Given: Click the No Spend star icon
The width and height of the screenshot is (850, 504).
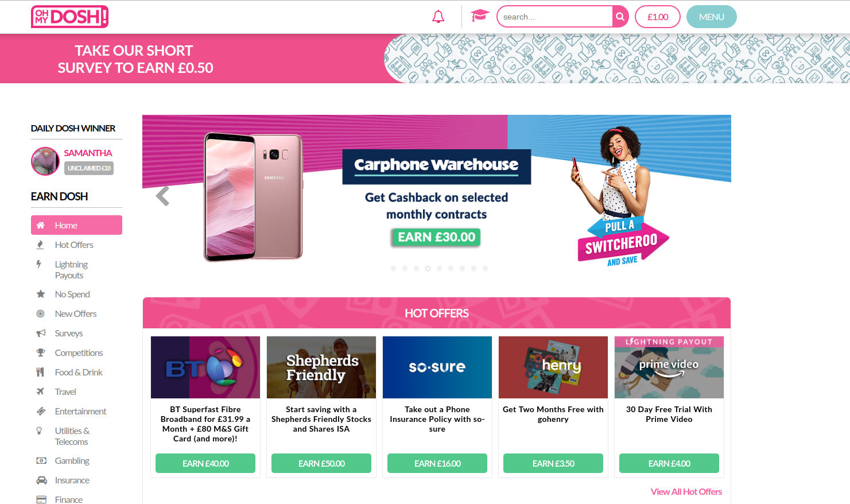Looking at the screenshot, I should (41, 294).
